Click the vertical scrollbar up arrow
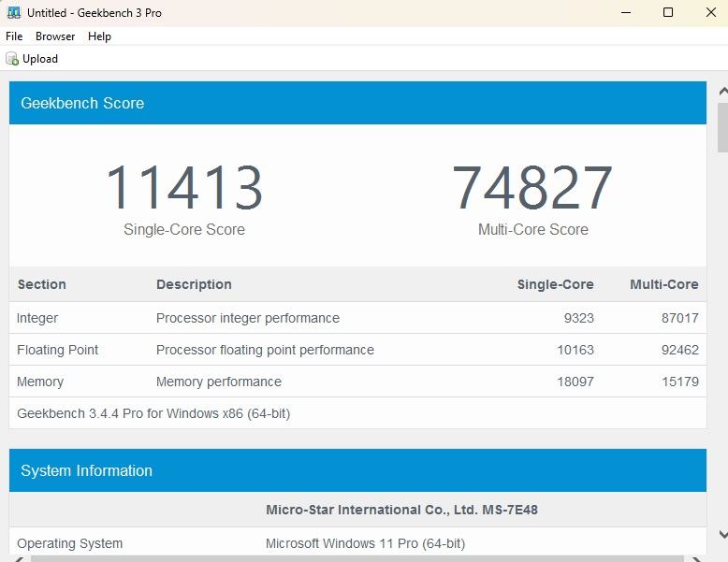Screen dimensions: 728x562 (x=723, y=92)
